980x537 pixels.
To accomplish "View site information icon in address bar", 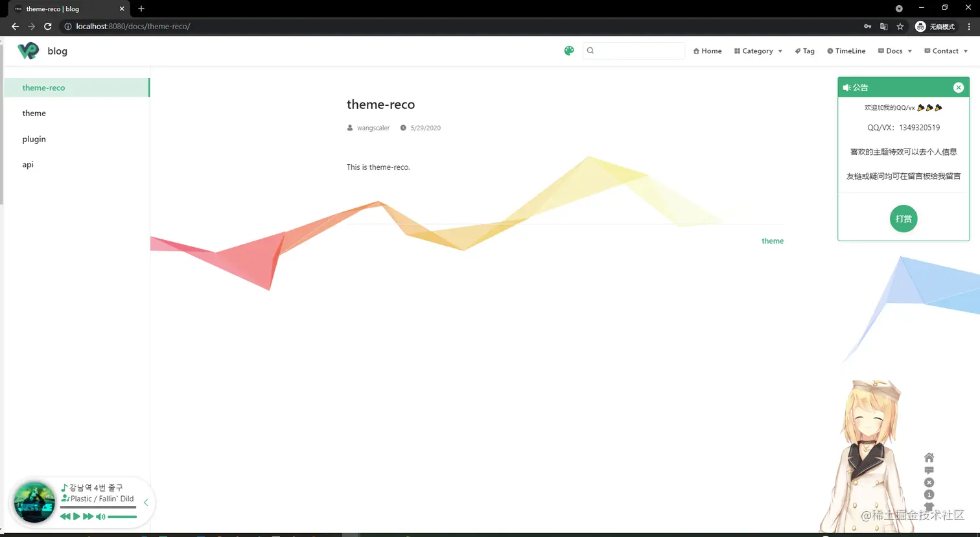I will tap(67, 27).
